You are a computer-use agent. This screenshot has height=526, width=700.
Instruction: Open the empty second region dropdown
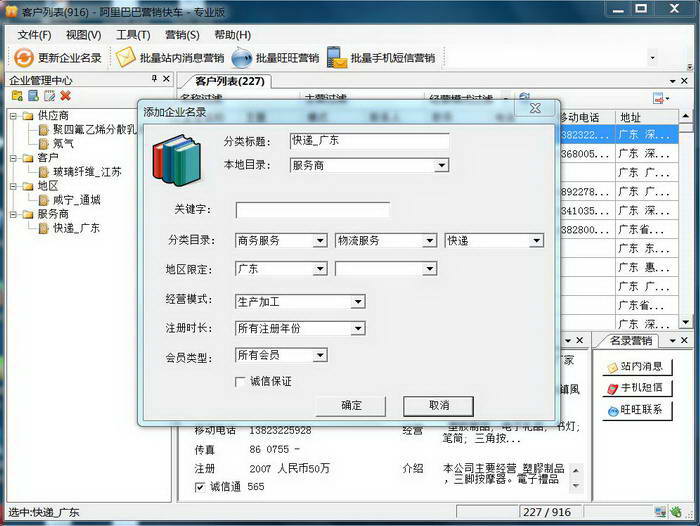(x=429, y=269)
